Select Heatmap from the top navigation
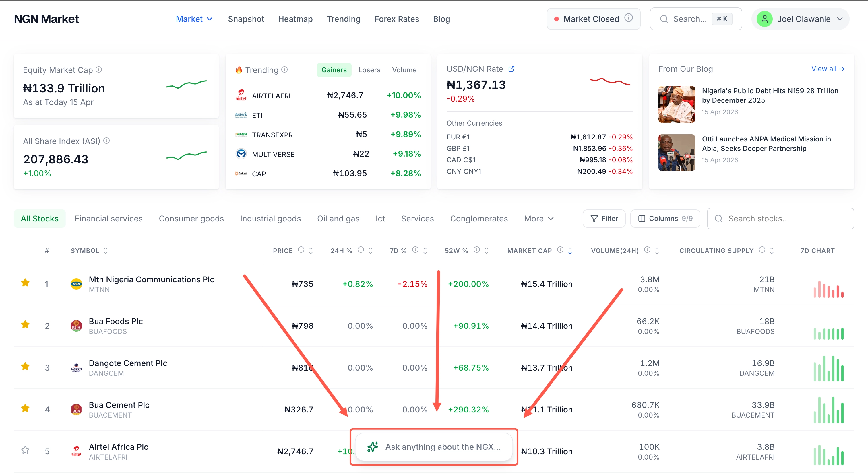 click(295, 19)
